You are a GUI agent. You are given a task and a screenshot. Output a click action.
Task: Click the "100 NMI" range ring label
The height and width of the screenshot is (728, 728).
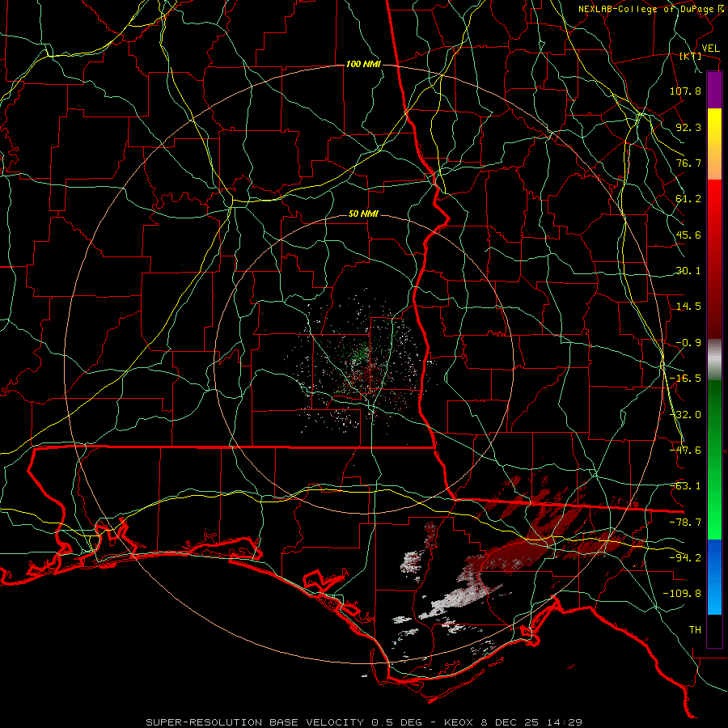pos(363,64)
